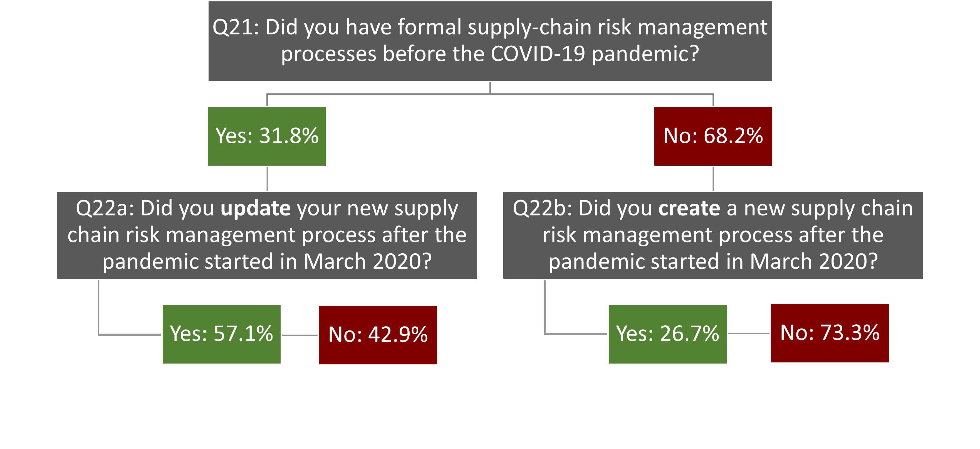The image size is (980, 449).
Task: Select the horizontal branch line under Q21
Action: [x=490, y=94]
